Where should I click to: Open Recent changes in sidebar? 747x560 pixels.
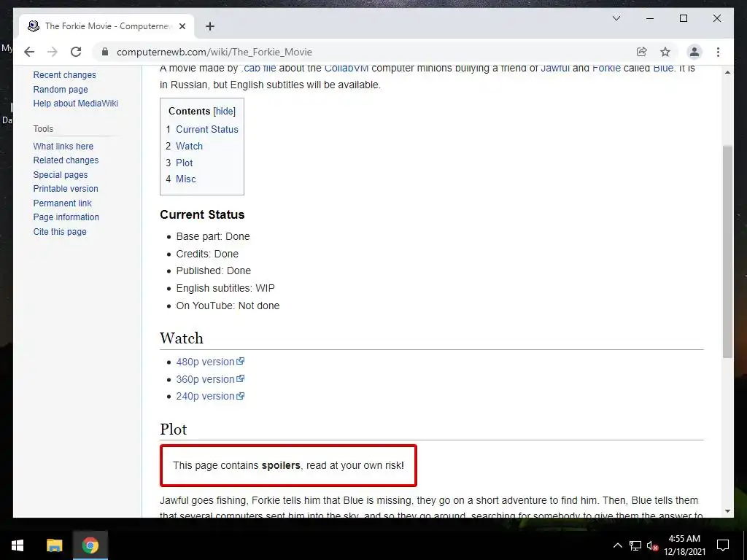click(x=65, y=75)
